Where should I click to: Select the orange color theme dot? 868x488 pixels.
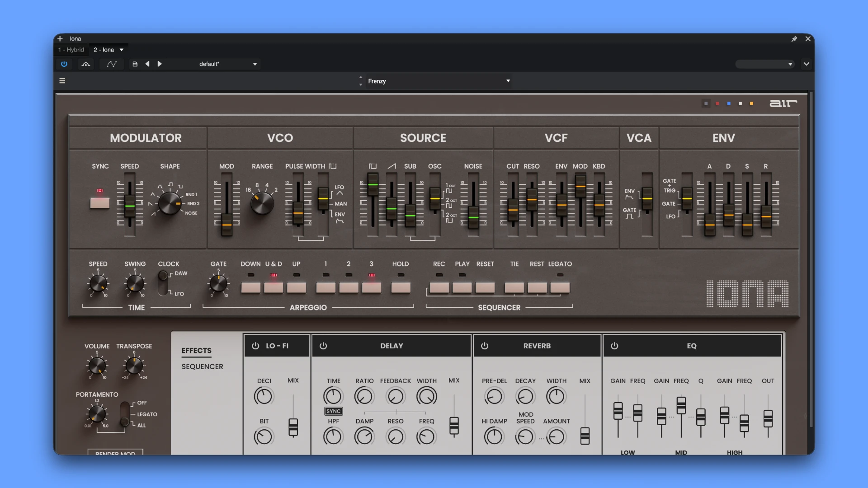pos(752,103)
